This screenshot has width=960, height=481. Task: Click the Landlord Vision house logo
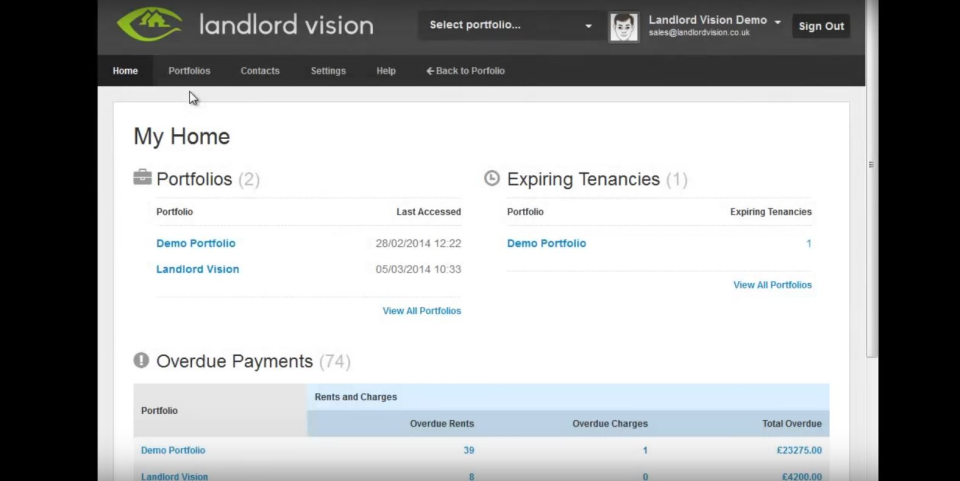[149, 24]
